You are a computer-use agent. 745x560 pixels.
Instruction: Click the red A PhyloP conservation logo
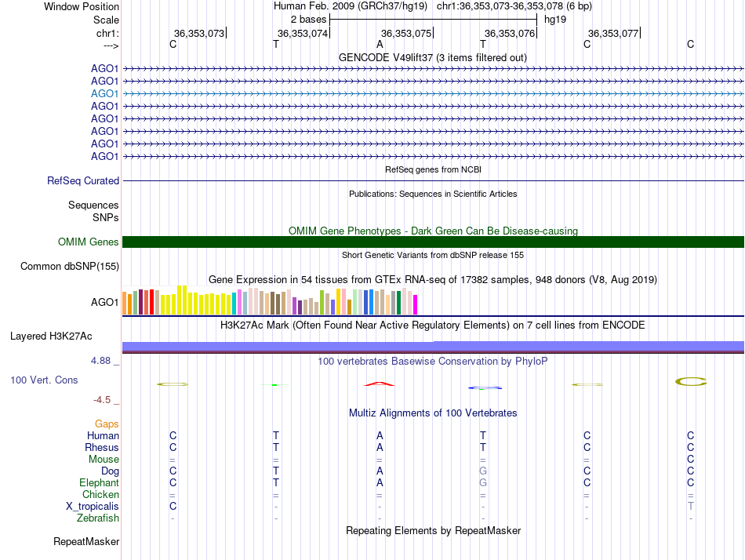379,384
